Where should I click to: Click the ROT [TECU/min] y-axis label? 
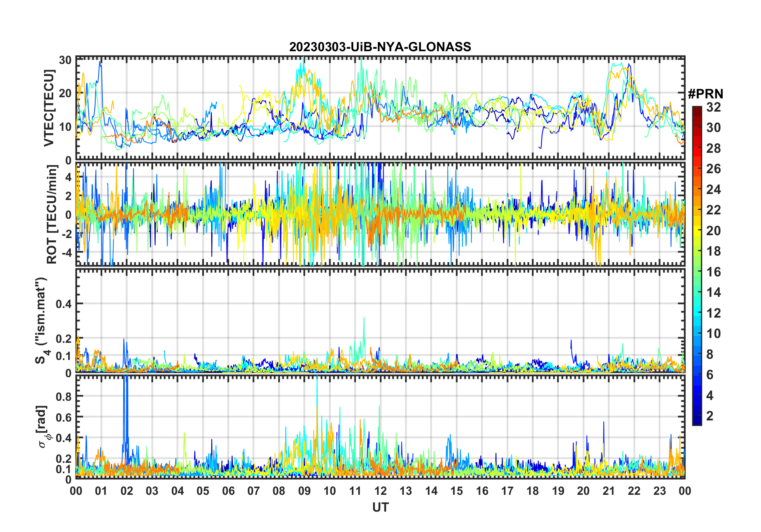[x=52, y=214]
